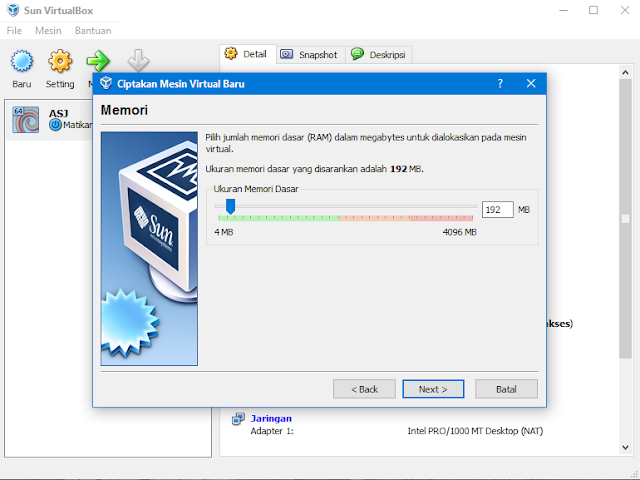
Task: Click the Sun VirtualBox wizard illustration
Action: (149, 248)
